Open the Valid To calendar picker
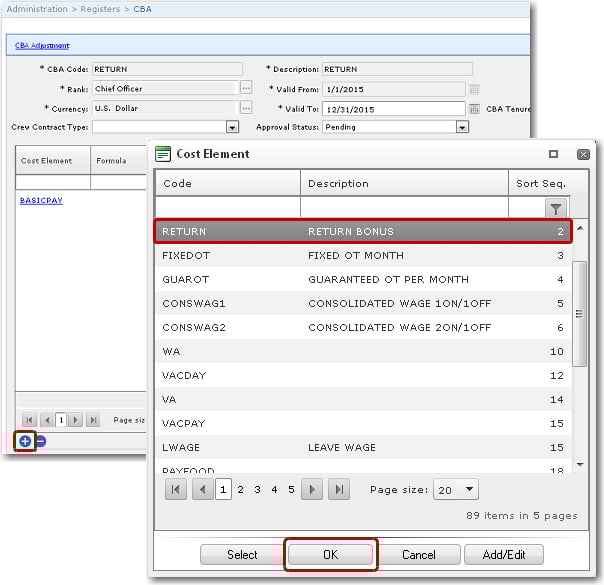 [474, 108]
